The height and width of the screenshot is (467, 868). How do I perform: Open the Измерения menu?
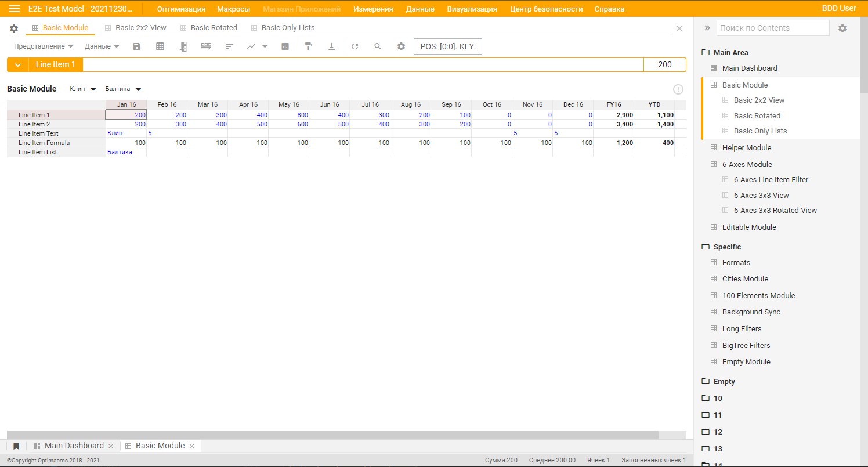(x=373, y=9)
